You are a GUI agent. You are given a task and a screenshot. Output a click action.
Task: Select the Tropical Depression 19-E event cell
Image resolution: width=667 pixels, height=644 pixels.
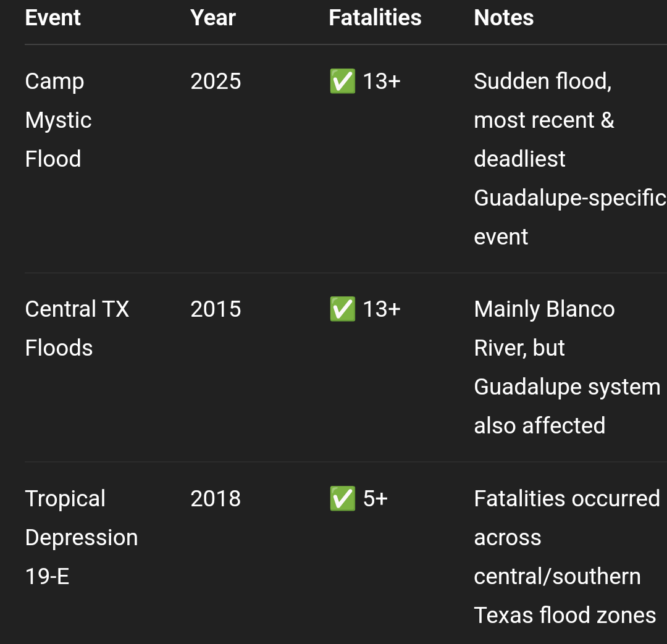coord(82,538)
